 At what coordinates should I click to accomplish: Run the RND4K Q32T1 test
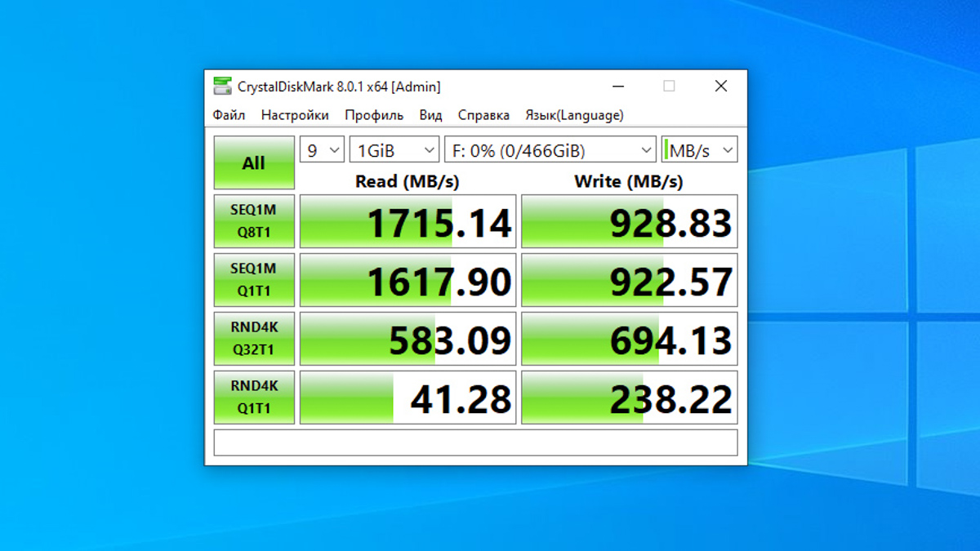(x=254, y=339)
